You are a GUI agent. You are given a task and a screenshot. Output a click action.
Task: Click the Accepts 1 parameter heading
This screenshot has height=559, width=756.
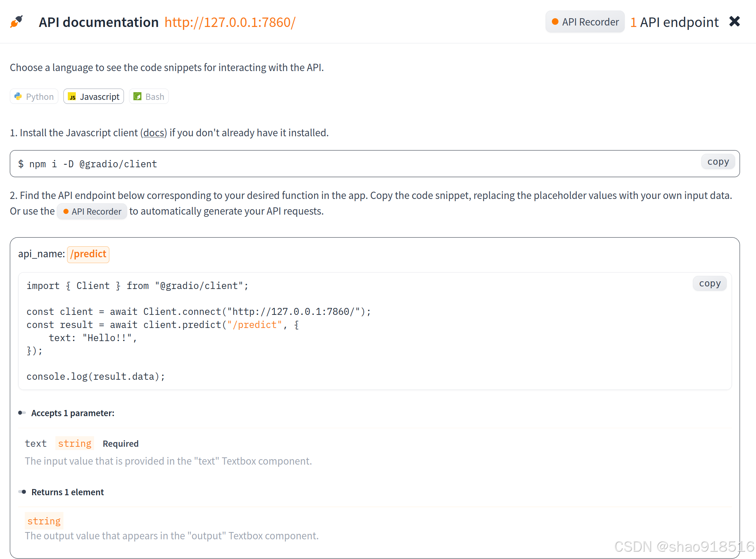click(x=73, y=413)
